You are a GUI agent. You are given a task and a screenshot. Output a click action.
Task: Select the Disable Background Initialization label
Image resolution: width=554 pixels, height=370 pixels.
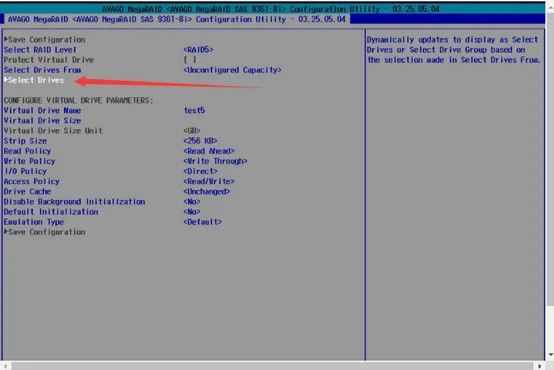(75, 202)
